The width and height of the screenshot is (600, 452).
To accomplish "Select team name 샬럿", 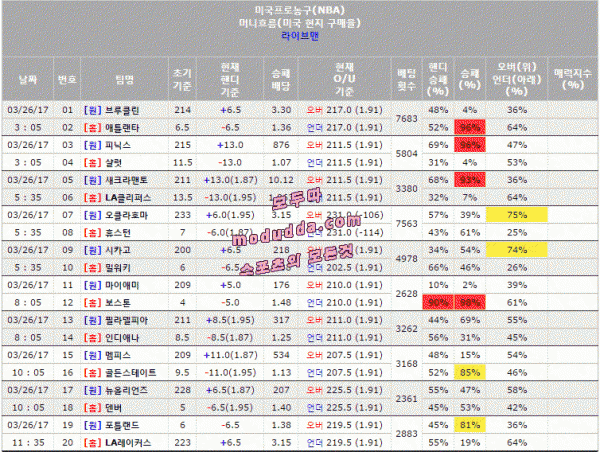I will (114, 163).
